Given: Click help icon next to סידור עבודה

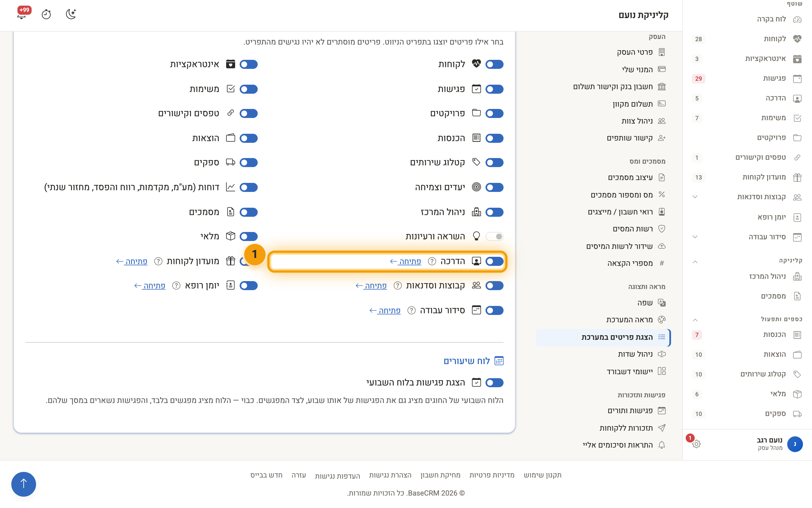Looking at the screenshot, I should 411,310.
